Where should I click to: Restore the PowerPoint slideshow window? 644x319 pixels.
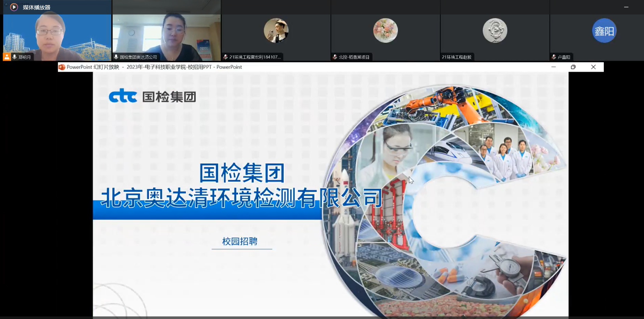tap(573, 67)
